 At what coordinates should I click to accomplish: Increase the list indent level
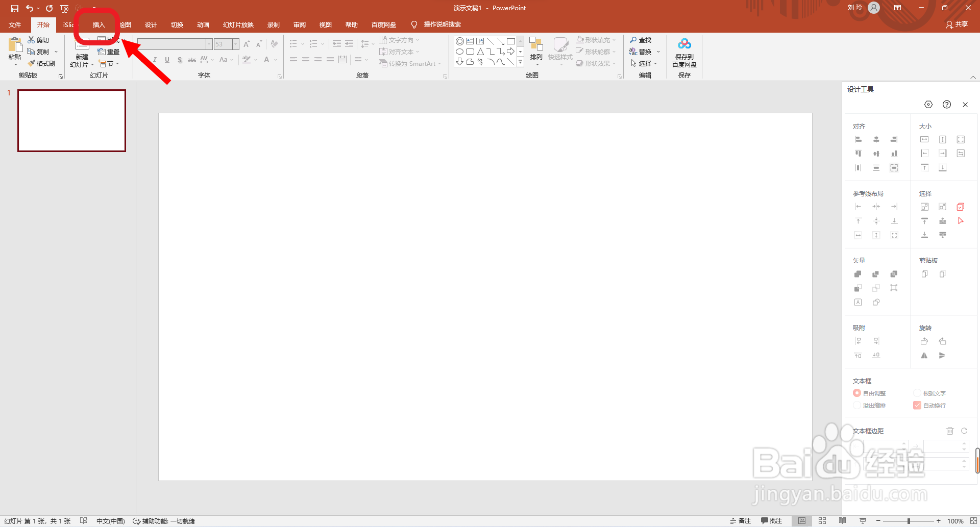tap(349, 44)
